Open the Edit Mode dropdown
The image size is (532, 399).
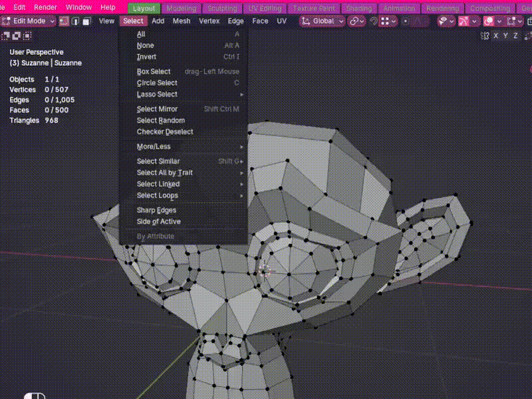point(28,21)
